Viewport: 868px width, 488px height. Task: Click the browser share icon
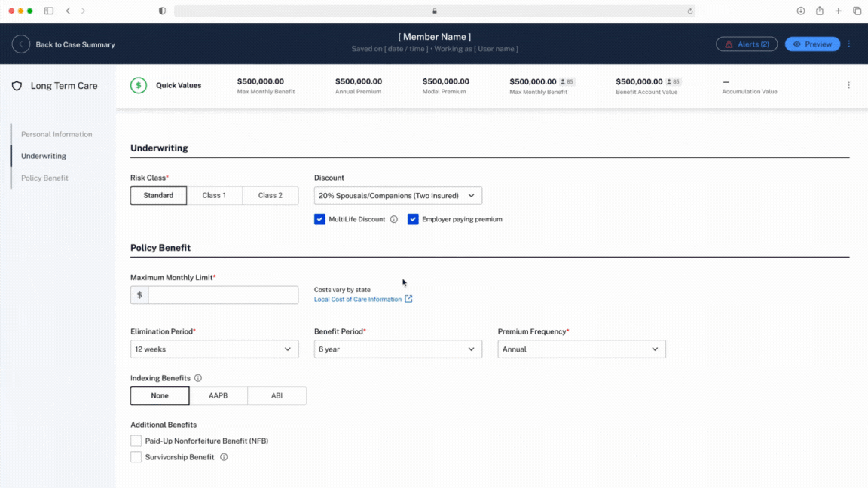pyautogui.click(x=819, y=11)
